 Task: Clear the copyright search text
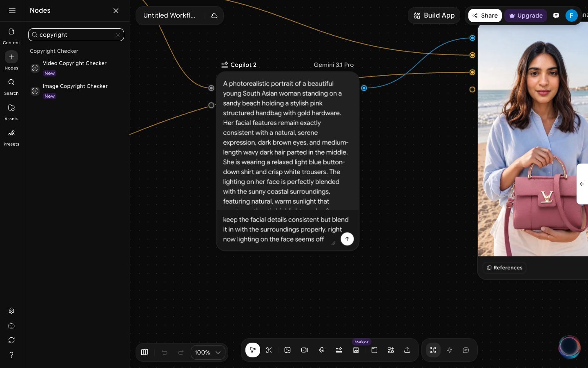(118, 35)
